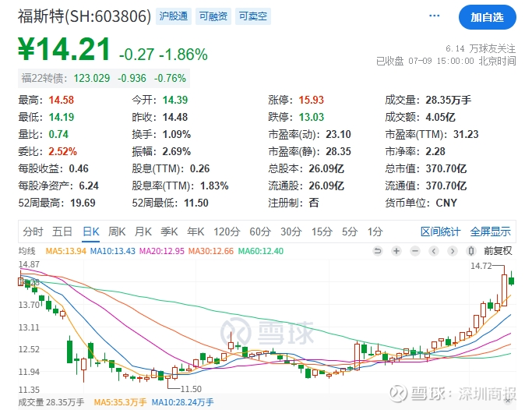Open 区间统计 range statistics
The image size is (532, 410).
click(440, 232)
